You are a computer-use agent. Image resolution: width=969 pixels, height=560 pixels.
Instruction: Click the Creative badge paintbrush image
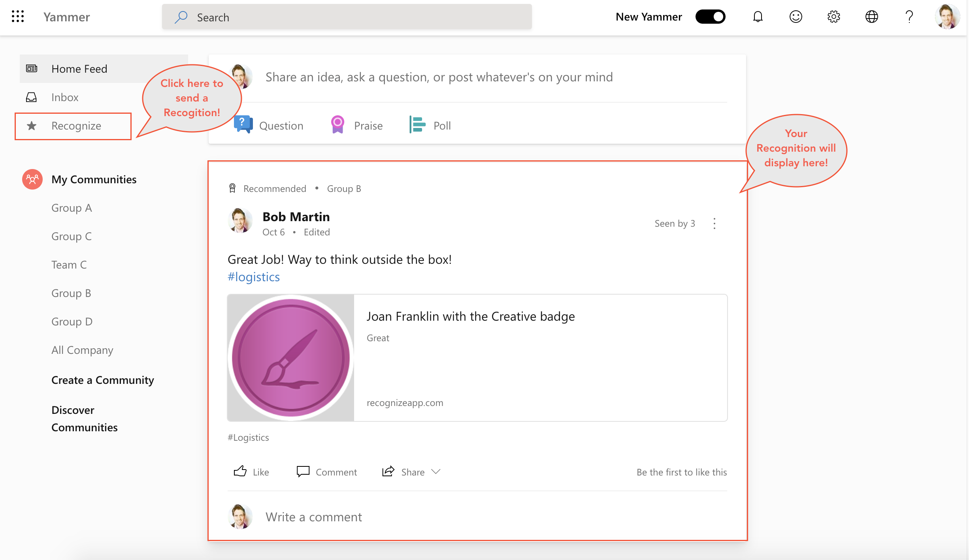click(x=291, y=358)
